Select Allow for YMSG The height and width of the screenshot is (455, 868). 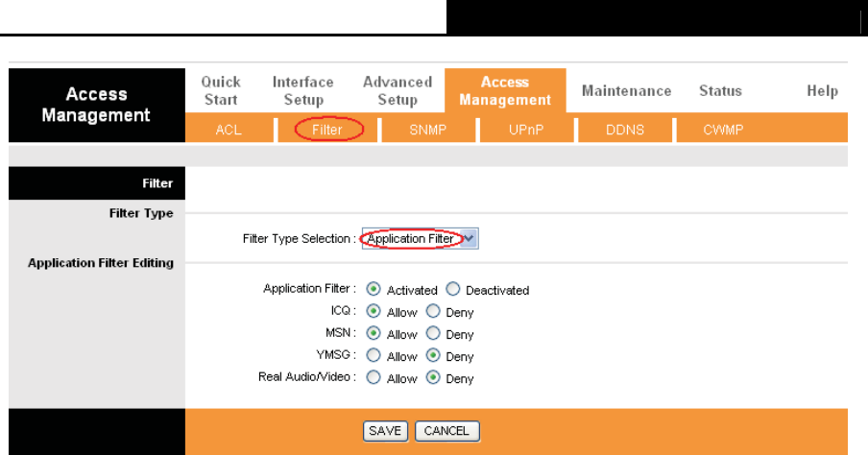pos(374,355)
